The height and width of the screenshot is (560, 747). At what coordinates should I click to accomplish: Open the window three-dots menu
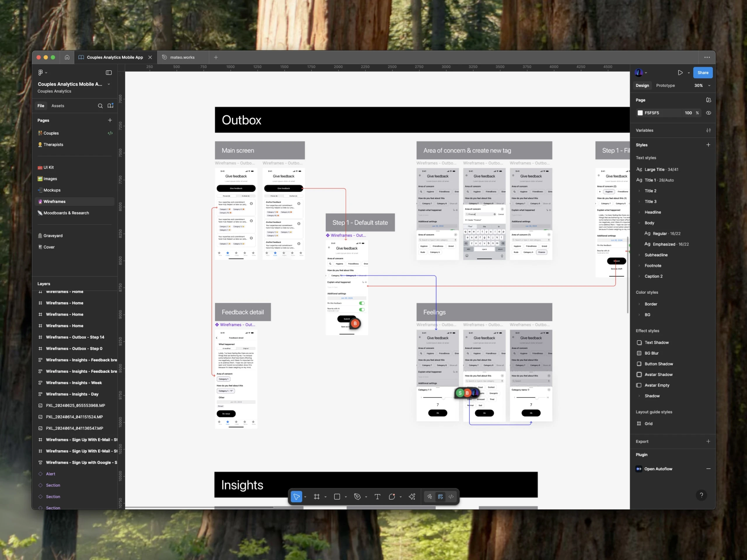(x=707, y=57)
